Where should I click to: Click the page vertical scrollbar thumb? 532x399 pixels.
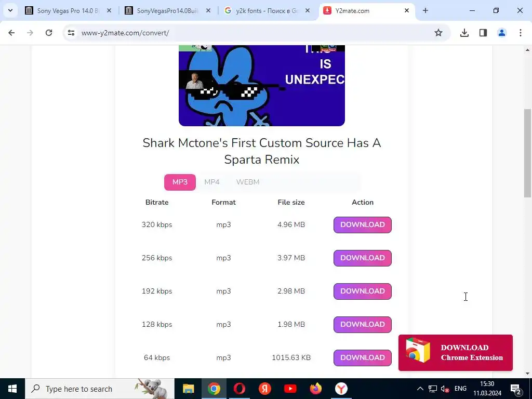pos(527,153)
